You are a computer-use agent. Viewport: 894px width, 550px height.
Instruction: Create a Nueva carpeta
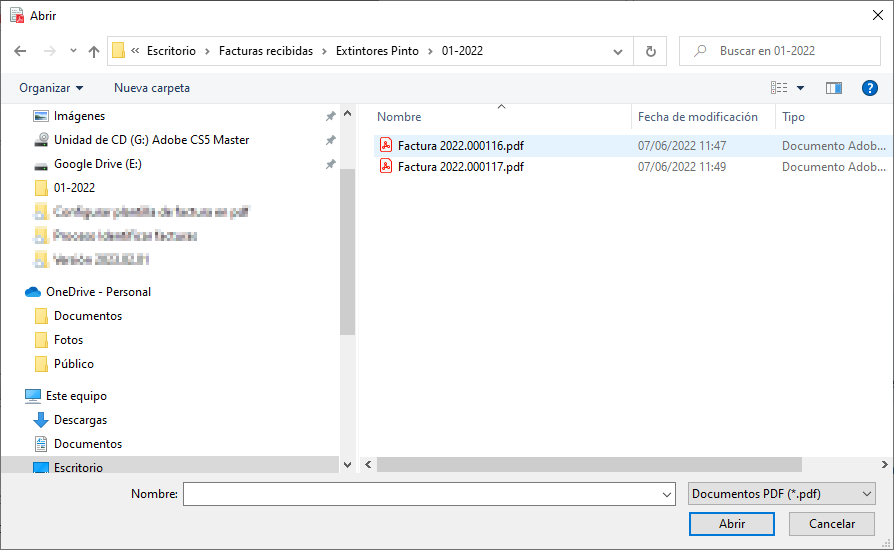click(152, 88)
